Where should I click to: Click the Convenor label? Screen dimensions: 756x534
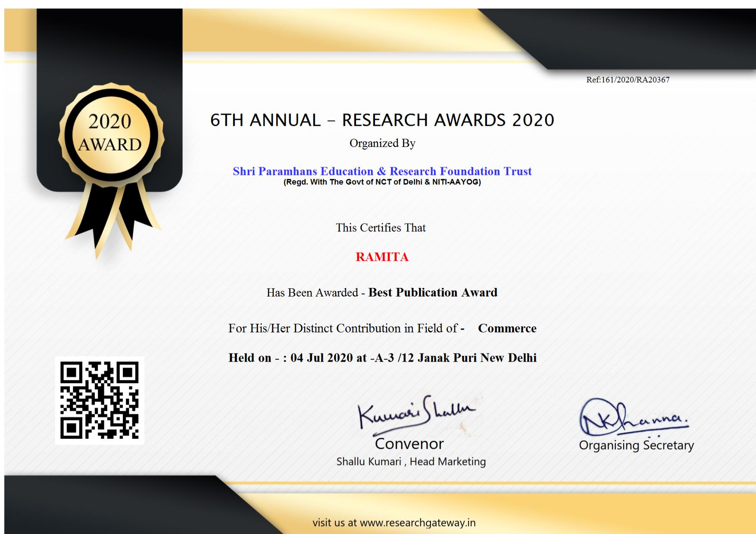409,443
